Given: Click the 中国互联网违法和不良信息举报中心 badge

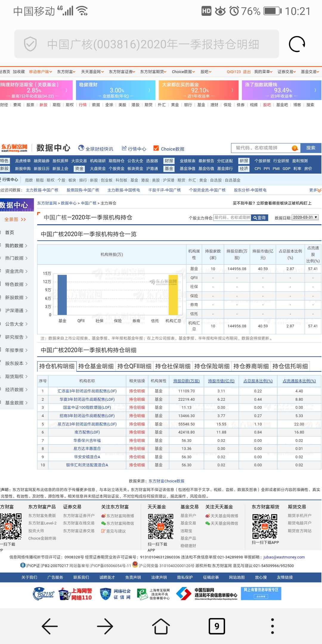Looking at the screenshot, I should (207, 594).
